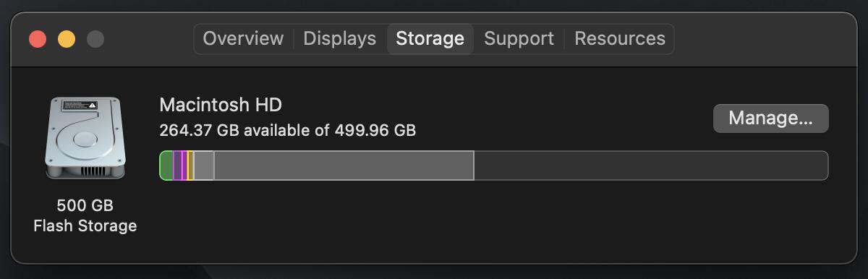Open storage management with Manage… button
Screen dimensions: 868x279
point(771,119)
